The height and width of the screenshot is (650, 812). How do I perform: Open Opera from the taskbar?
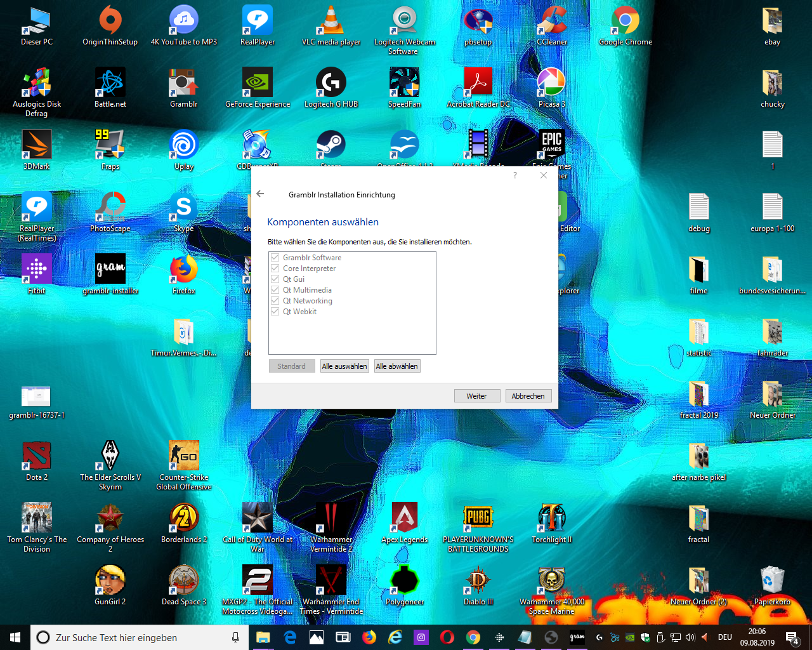point(447,637)
